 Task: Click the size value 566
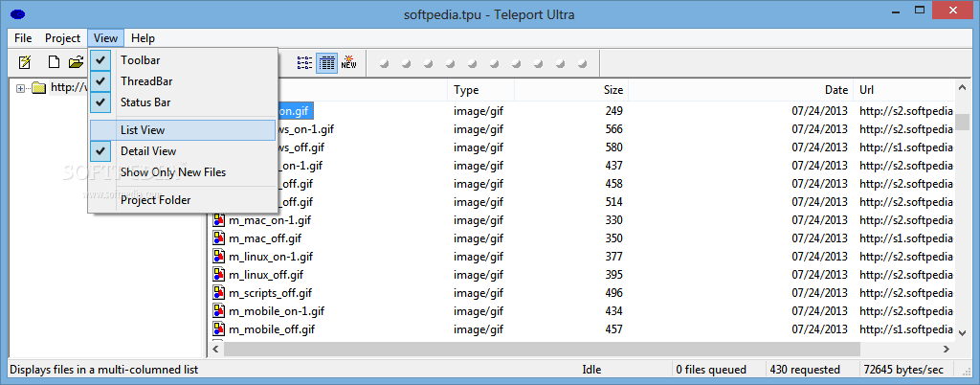613,129
